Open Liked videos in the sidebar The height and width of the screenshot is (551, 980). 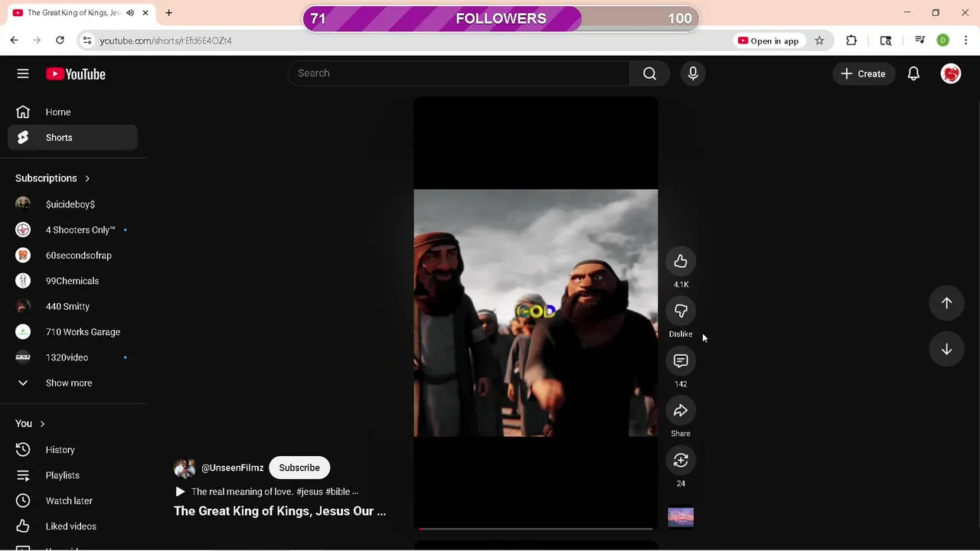click(x=73, y=527)
